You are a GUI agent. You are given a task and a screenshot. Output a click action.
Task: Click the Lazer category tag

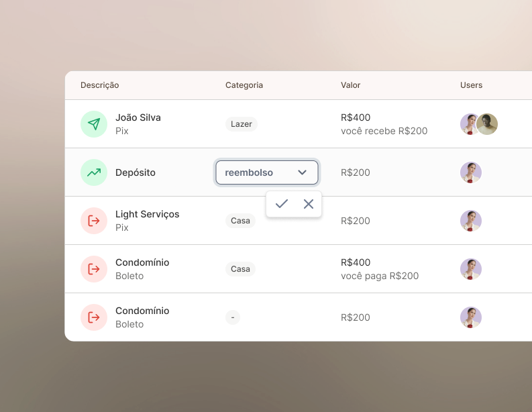tap(242, 124)
